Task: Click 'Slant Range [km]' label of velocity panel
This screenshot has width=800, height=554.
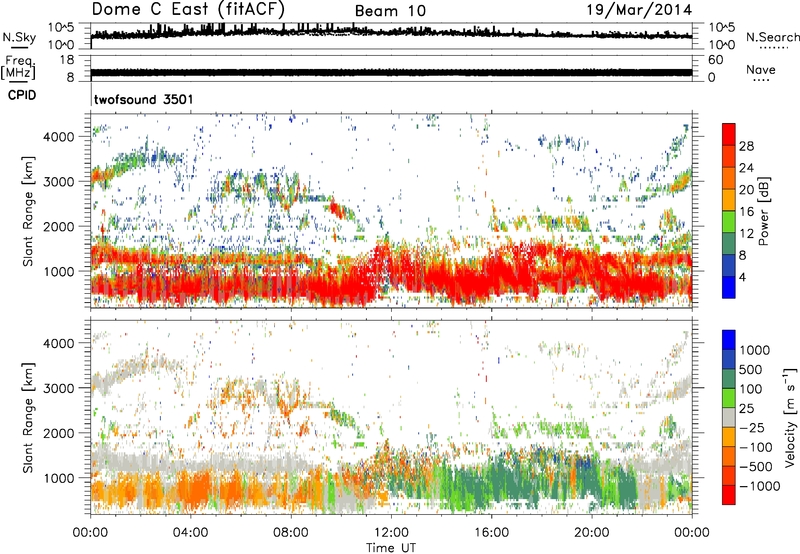Action: point(28,417)
